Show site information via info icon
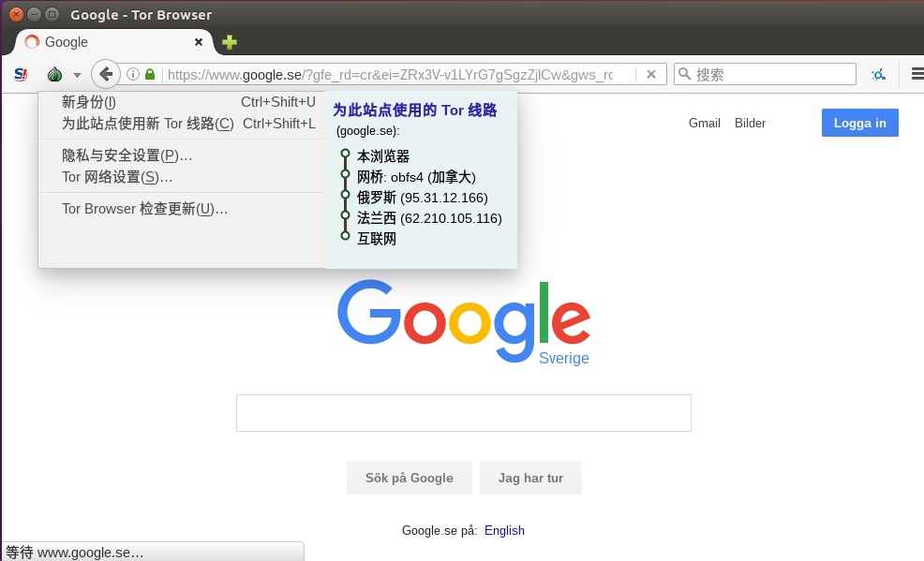This screenshot has width=924, height=561. [x=133, y=74]
